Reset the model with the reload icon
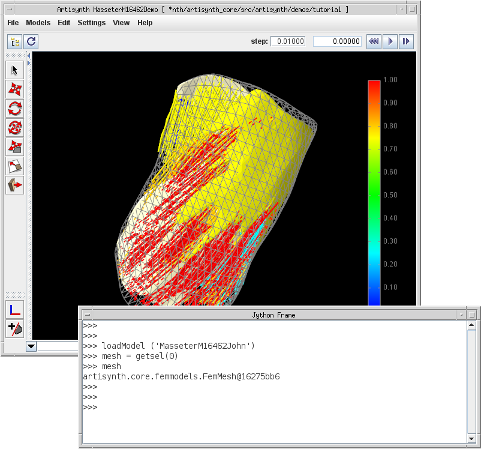The image size is (481, 449). [31, 42]
